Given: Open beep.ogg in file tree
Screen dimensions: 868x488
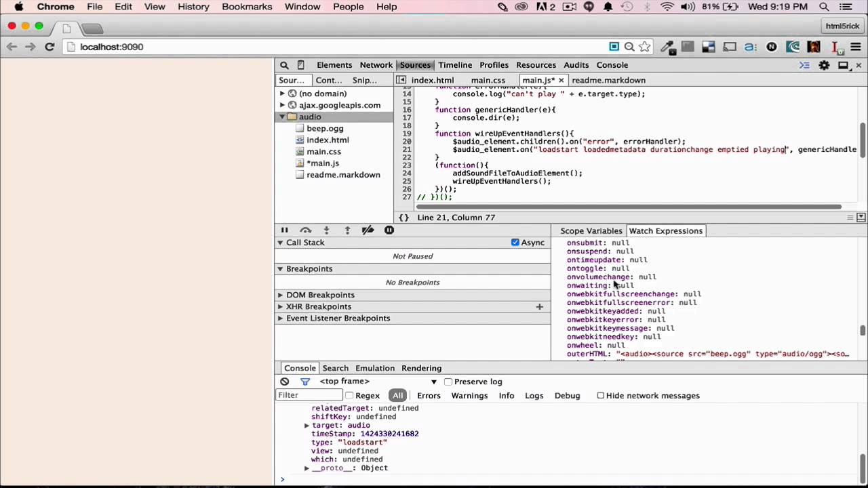Looking at the screenshot, I should click(x=325, y=128).
